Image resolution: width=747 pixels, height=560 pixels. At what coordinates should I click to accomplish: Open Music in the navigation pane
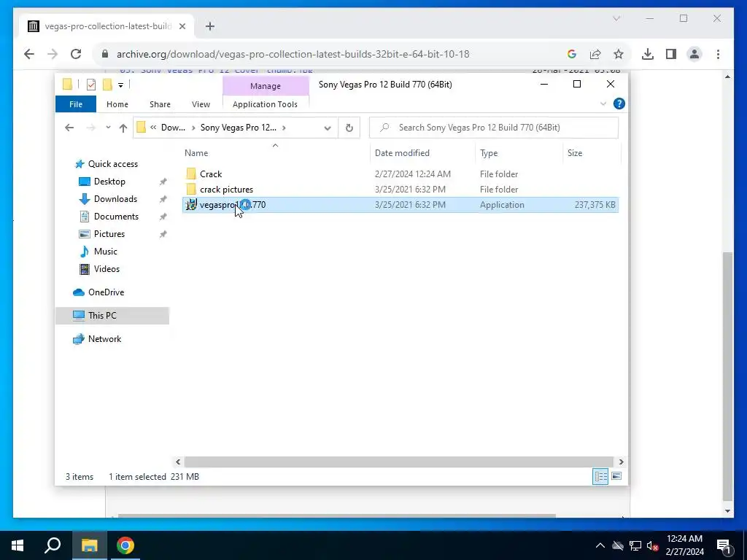coord(105,252)
